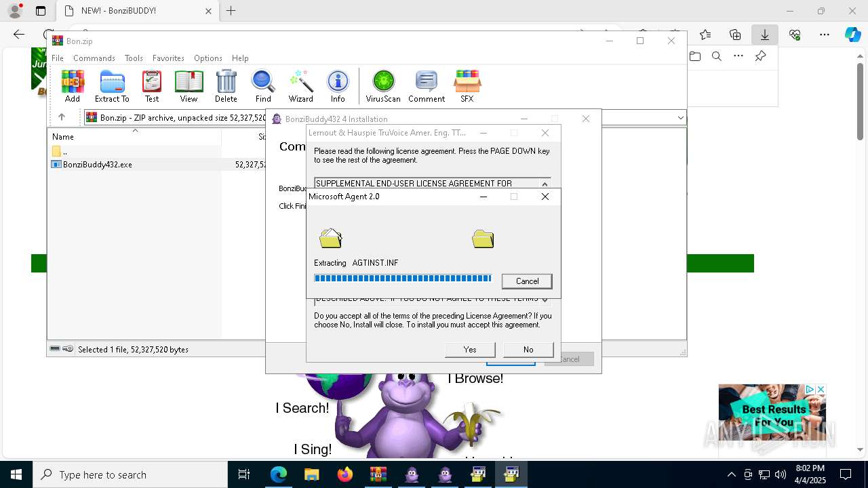This screenshot has height=488, width=868.
Task: Open downloads folder icon in downloads flyout
Action: tap(695, 56)
